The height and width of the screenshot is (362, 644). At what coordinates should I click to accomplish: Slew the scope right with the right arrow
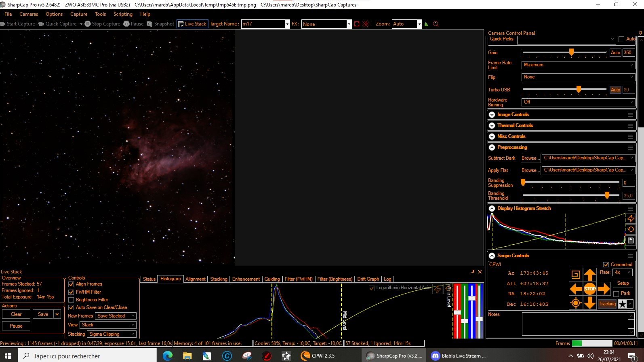pyautogui.click(x=604, y=289)
